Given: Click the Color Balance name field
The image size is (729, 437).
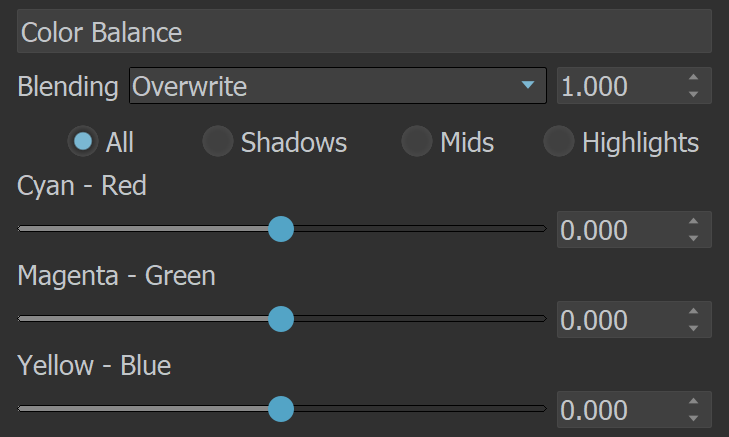Looking at the screenshot, I should click(x=364, y=31).
